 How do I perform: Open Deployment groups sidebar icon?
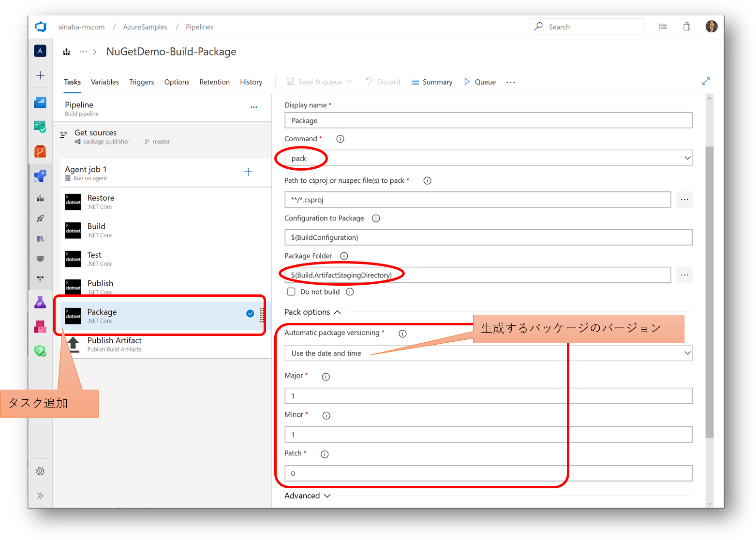(x=40, y=279)
